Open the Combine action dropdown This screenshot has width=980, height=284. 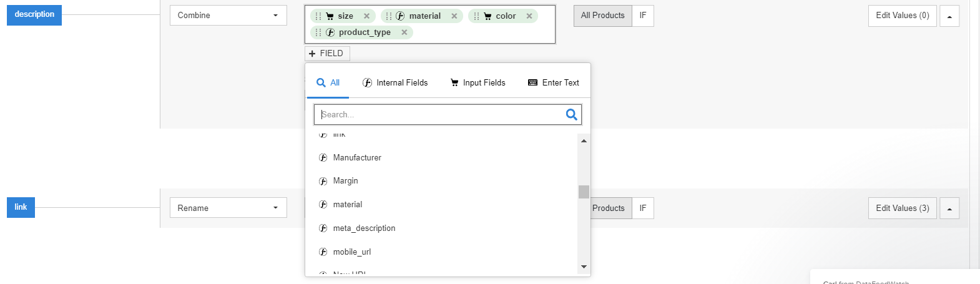[x=228, y=16]
